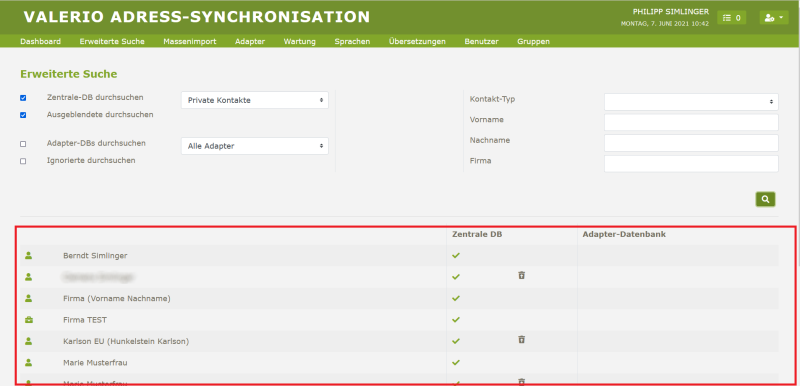The height and width of the screenshot is (386, 800).
Task: Click trash icon in blurred contact row
Action: [x=521, y=275]
